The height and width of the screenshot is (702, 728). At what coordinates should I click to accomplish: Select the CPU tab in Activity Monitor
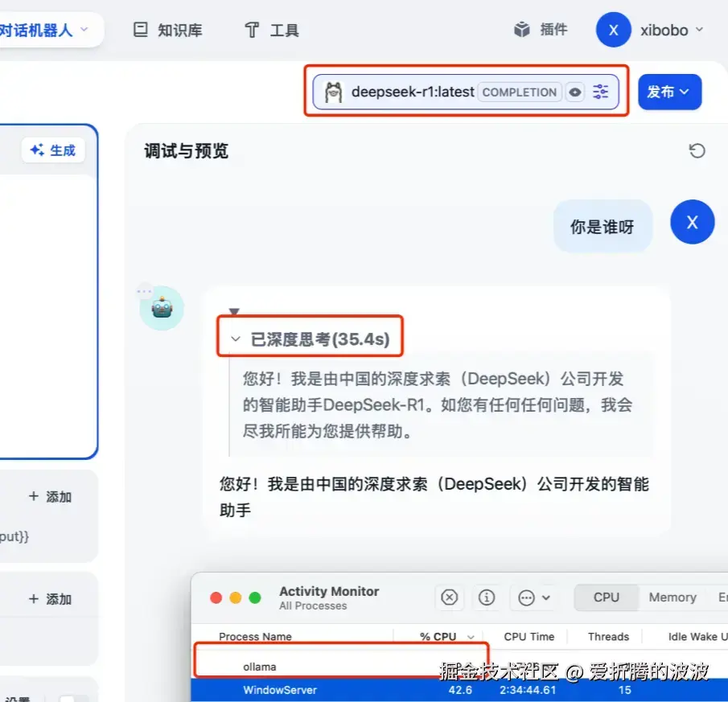click(605, 597)
